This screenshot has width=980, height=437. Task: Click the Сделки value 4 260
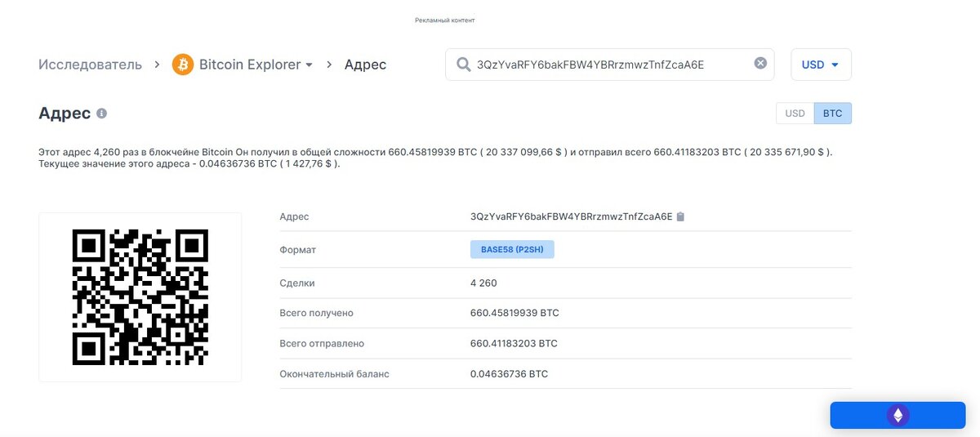click(483, 283)
